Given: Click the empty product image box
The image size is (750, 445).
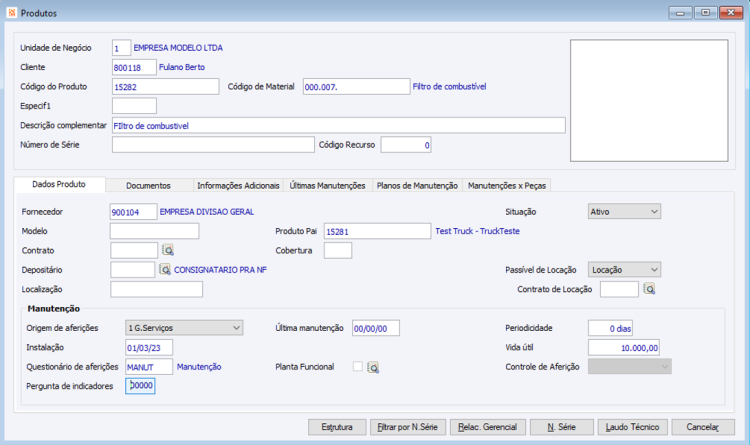Looking at the screenshot, I should (649, 100).
